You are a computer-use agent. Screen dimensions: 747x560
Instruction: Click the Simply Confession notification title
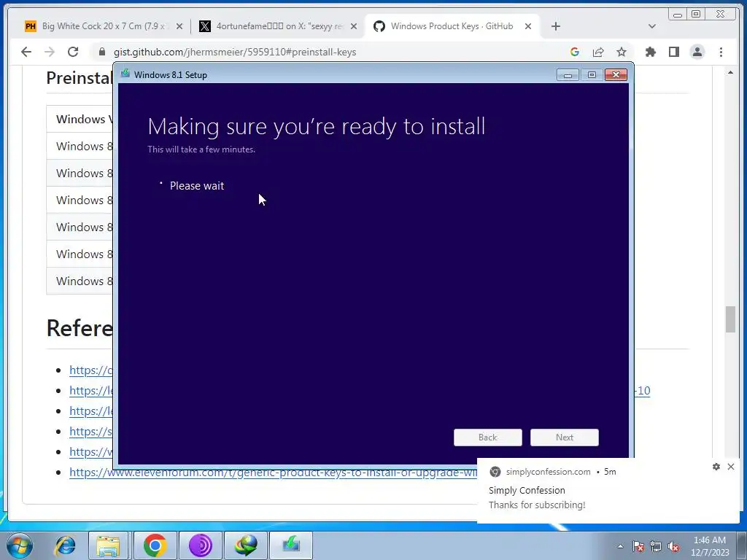tap(527, 490)
